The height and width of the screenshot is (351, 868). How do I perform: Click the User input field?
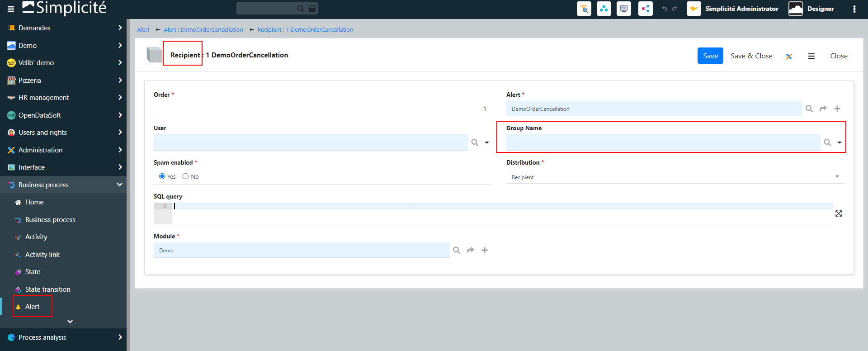click(x=311, y=142)
